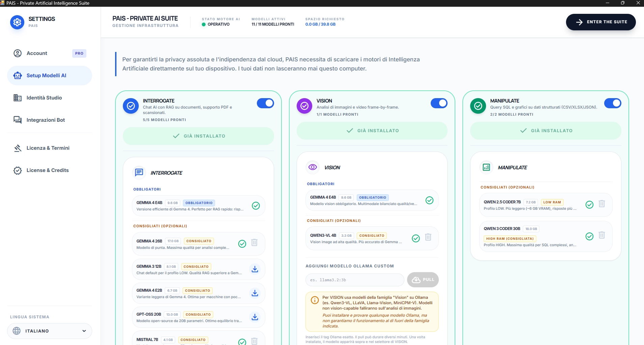The width and height of the screenshot is (644, 345).
Task: Click Vision Già Installato button
Action: [372, 131]
